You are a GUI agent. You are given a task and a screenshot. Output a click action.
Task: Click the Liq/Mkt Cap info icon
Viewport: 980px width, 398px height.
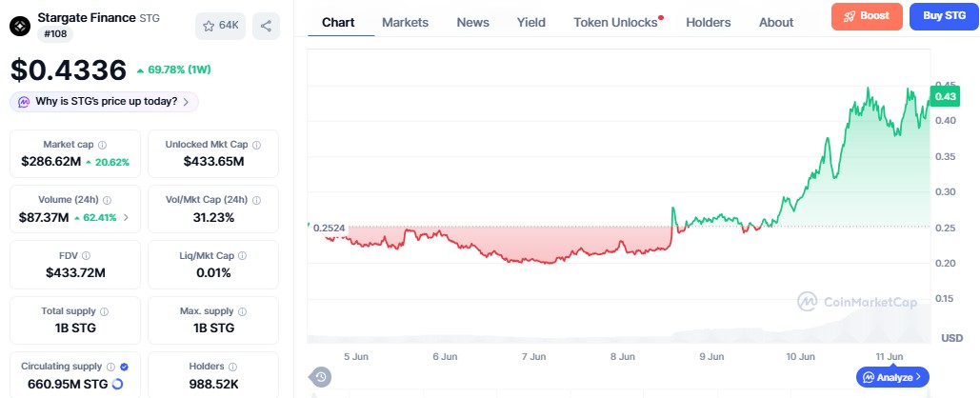242,255
